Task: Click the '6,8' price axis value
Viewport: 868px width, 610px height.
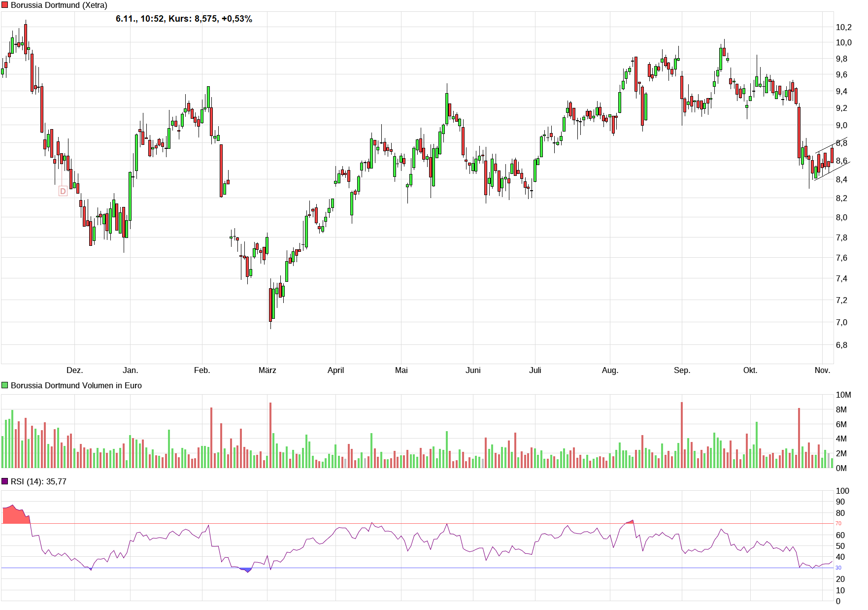Action: pyautogui.click(x=842, y=345)
